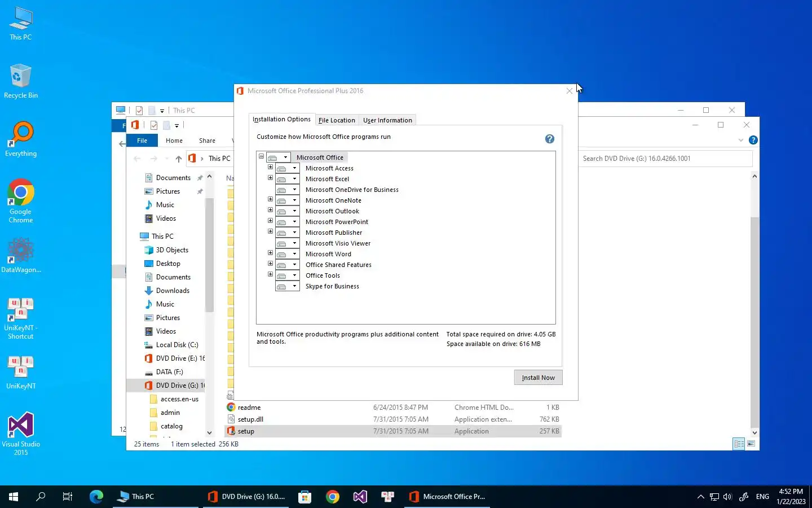
Task: Switch Explorer to large icons view
Action: (x=751, y=444)
